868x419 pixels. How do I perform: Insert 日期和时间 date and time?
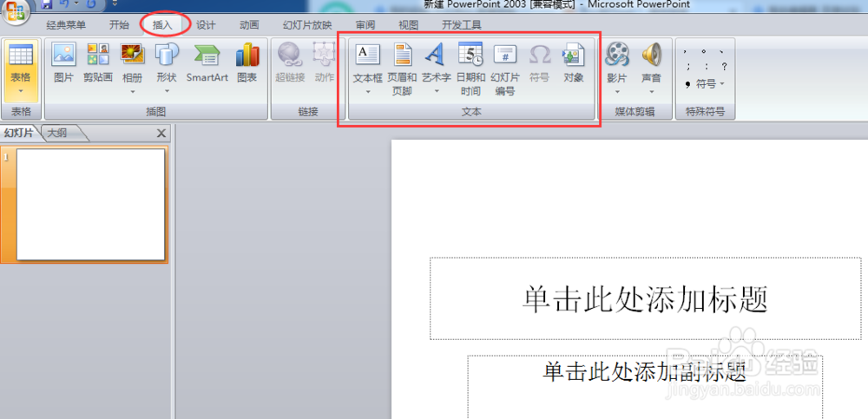pos(470,69)
